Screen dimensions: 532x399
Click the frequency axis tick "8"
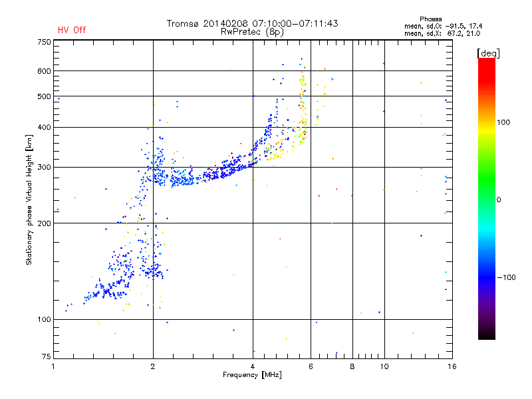click(352, 366)
